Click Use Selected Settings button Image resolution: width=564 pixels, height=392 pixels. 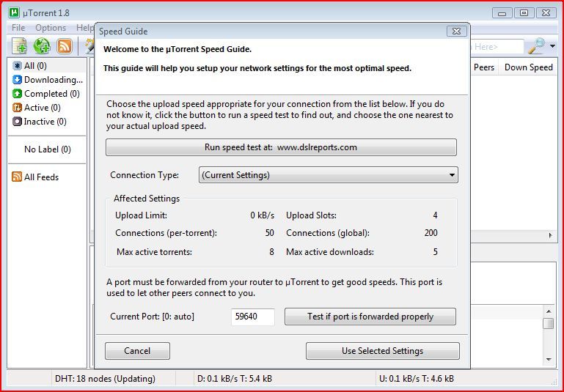[x=383, y=351]
